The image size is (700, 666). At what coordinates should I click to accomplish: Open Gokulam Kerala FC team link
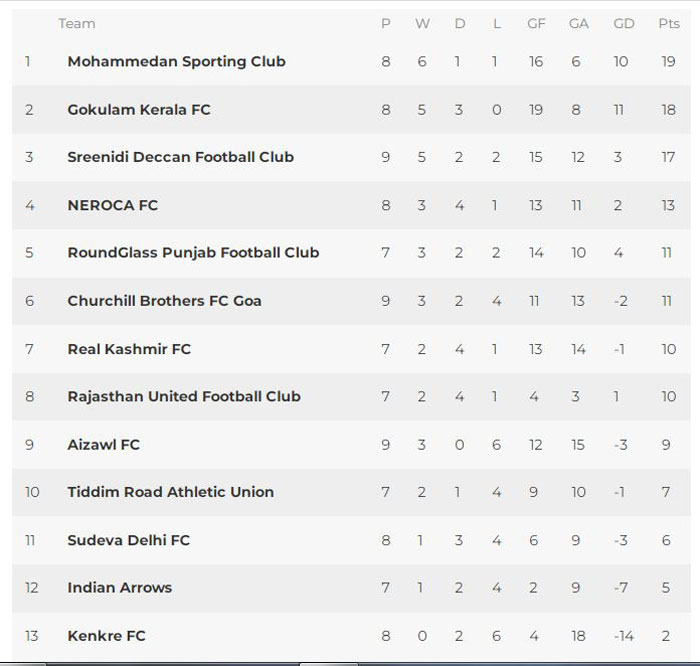click(x=139, y=109)
